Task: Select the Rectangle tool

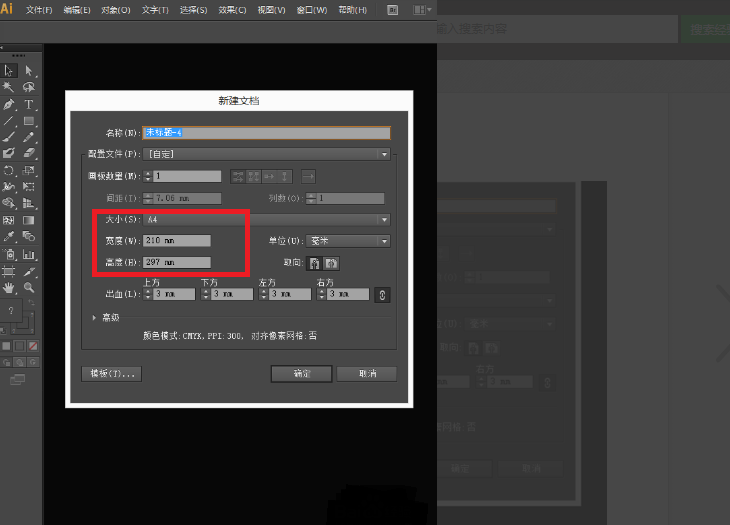Action: (29, 121)
